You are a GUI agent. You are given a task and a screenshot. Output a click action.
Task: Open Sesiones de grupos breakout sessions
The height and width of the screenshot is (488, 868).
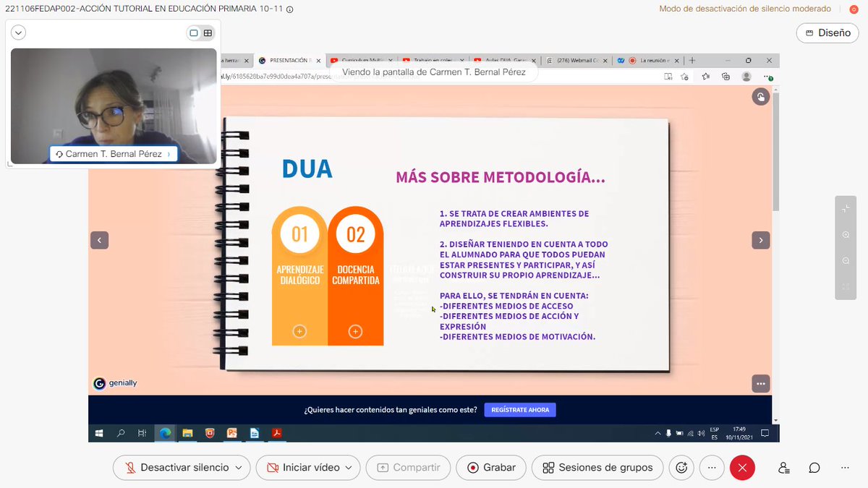pyautogui.click(x=597, y=468)
